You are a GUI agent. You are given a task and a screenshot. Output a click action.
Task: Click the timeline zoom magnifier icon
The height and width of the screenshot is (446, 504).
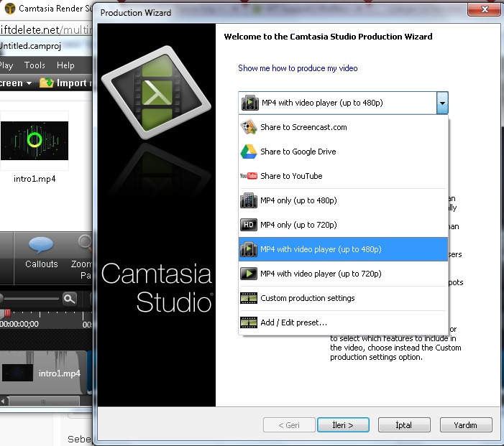pyautogui.click(x=69, y=299)
